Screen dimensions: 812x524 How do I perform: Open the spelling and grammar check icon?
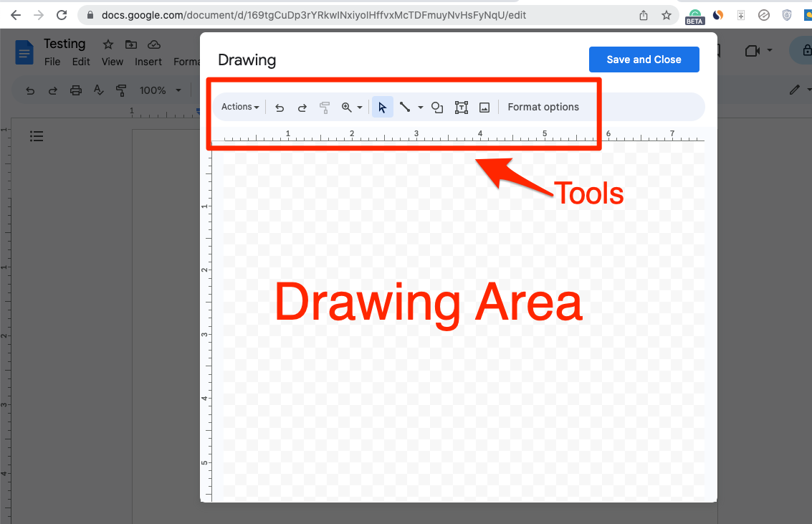(x=100, y=90)
